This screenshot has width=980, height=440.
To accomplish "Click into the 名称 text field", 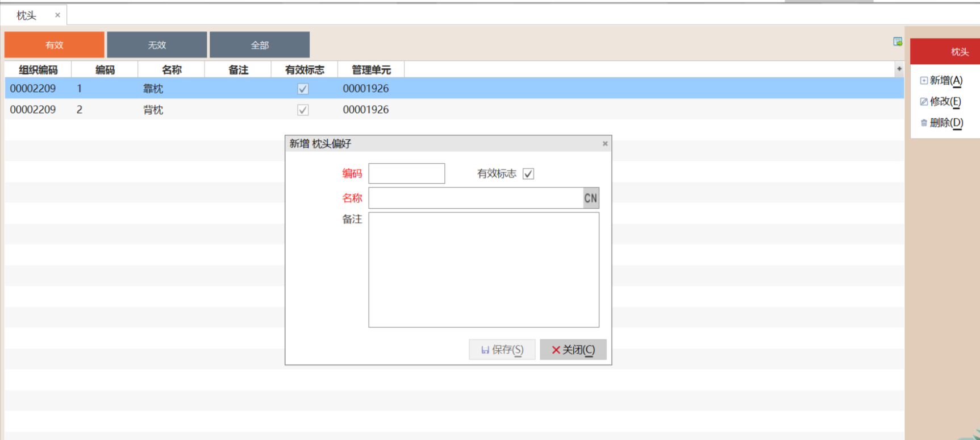I will [x=476, y=198].
